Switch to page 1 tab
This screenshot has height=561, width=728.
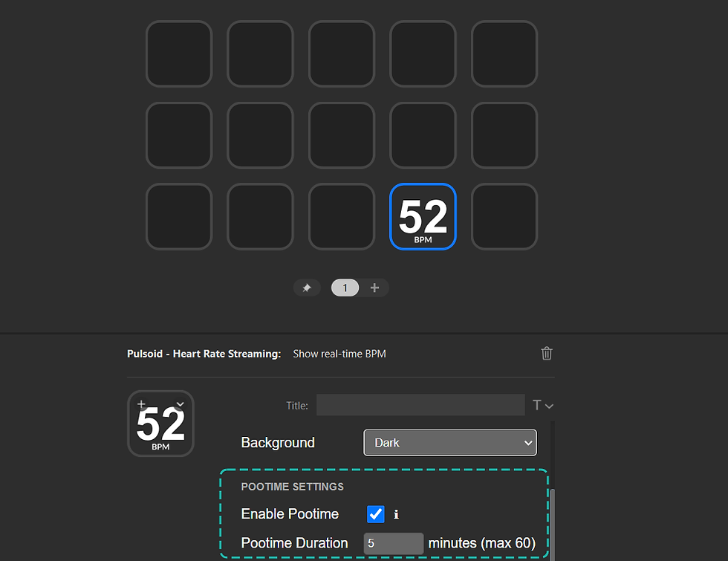tap(345, 288)
